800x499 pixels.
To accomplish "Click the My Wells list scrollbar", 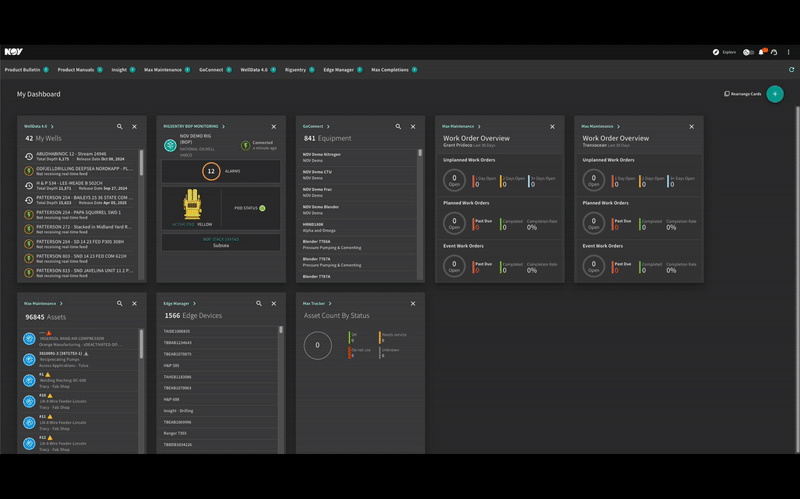I will (x=141, y=163).
